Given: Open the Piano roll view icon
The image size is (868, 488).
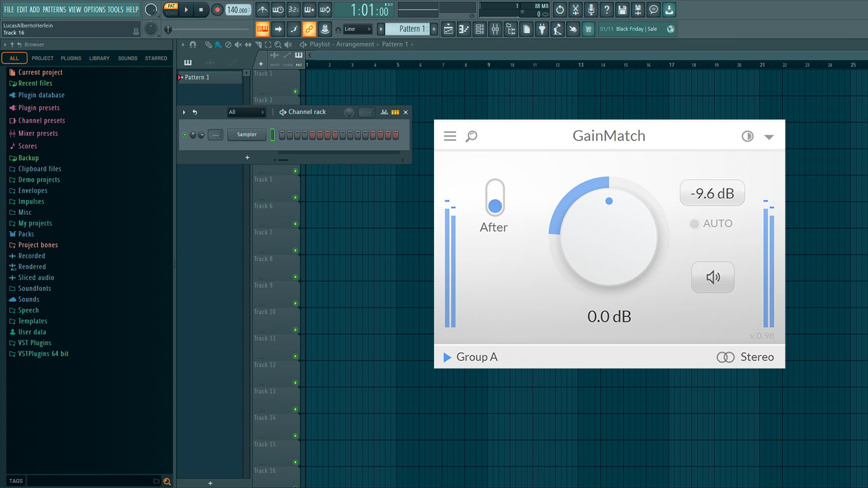Looking at the screenshot, I should 464,29.
